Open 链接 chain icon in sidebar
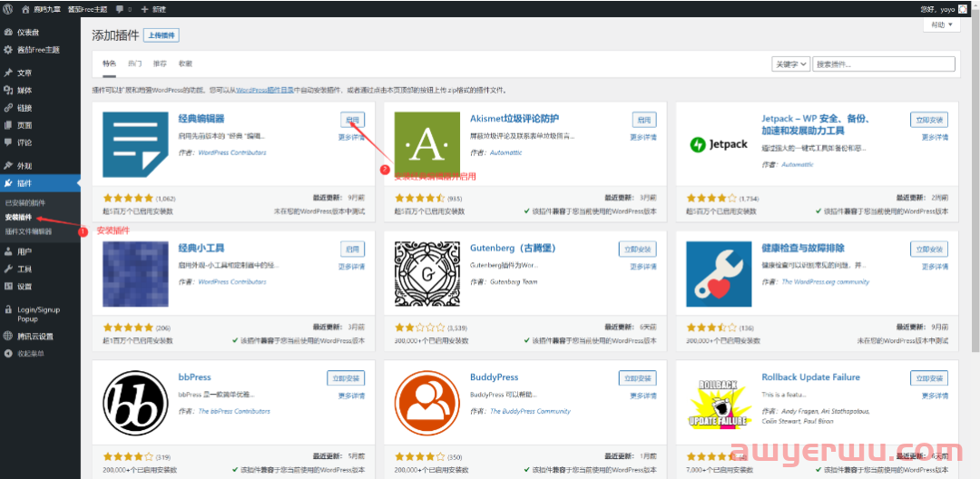The width and height of the screenshot is (980, 479). (x=8, y=107)
